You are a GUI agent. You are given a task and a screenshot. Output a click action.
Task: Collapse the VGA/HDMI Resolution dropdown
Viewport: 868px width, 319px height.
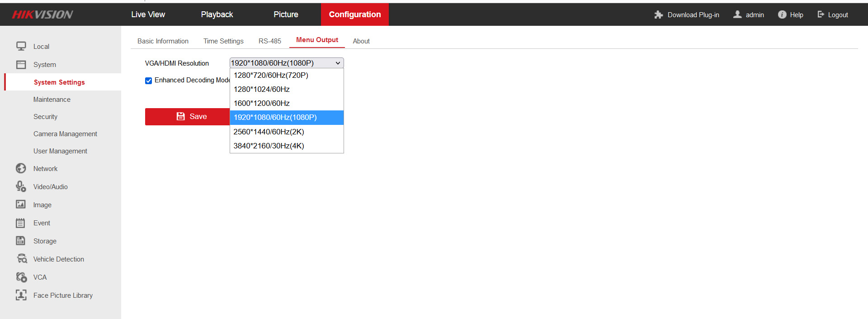[287, 63]
